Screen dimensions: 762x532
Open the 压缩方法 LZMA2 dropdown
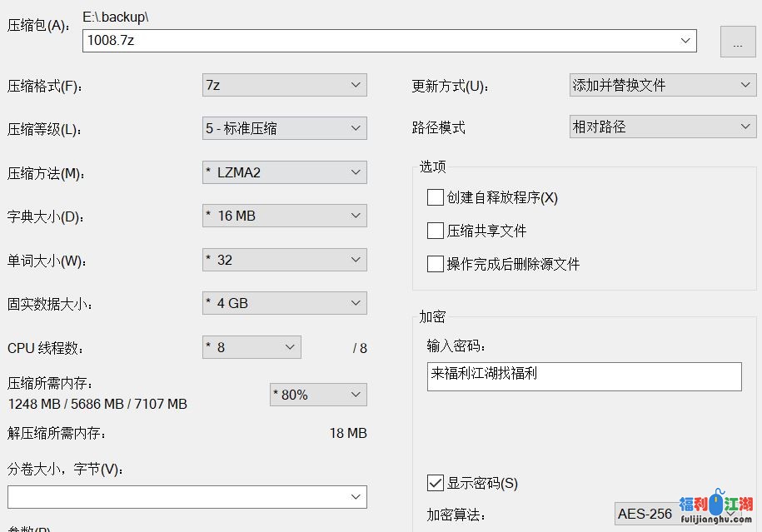coord(284,172)
